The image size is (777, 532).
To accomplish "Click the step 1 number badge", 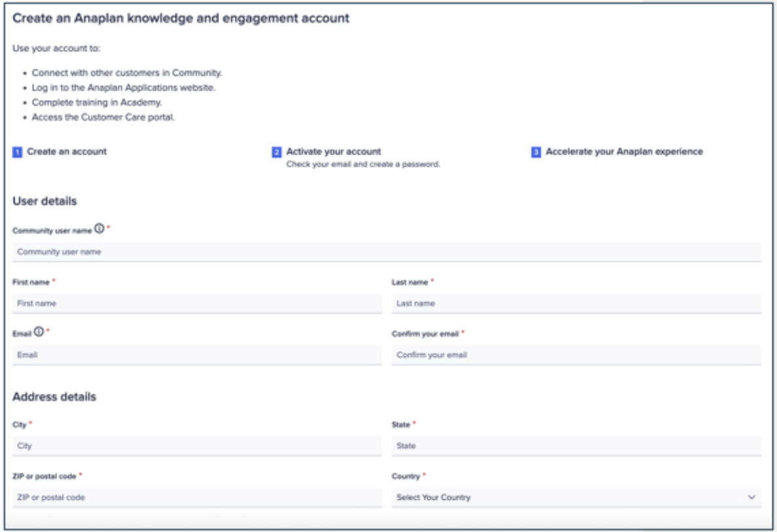I will point(17,152).
